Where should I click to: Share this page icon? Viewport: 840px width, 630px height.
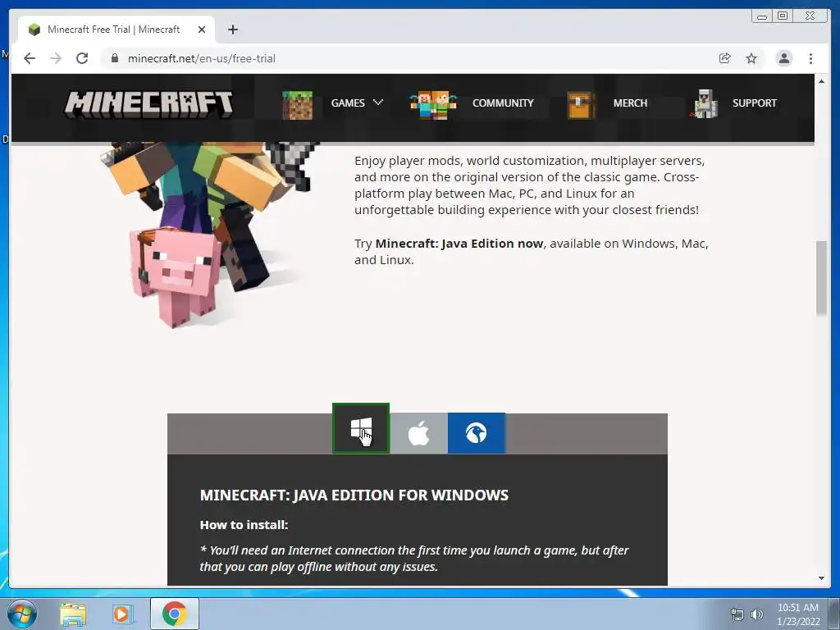point(725,58)
